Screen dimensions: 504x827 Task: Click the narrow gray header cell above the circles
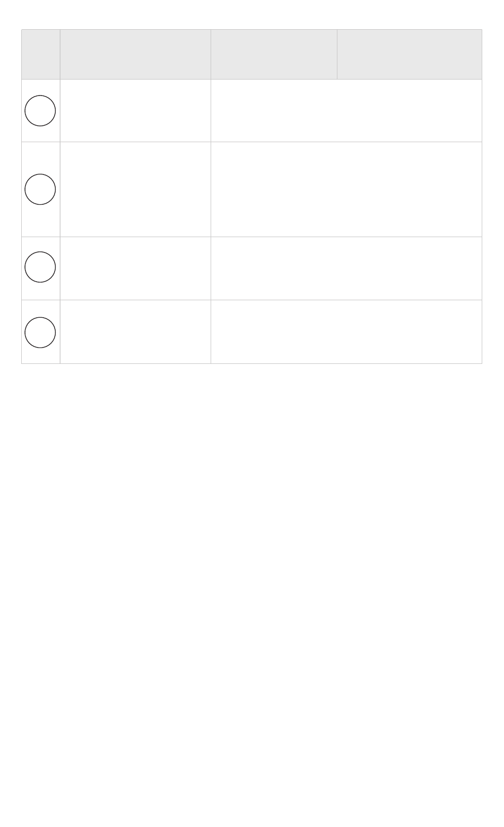coord(41,54)
